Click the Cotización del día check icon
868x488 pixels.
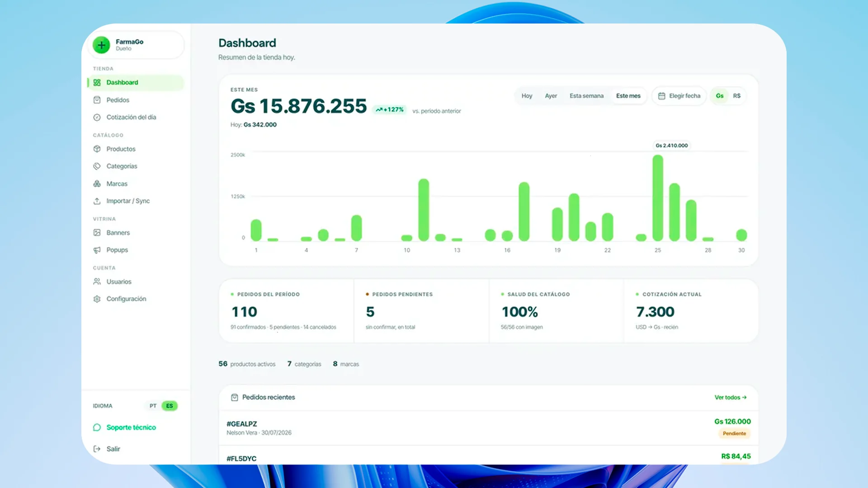point(97,117)
